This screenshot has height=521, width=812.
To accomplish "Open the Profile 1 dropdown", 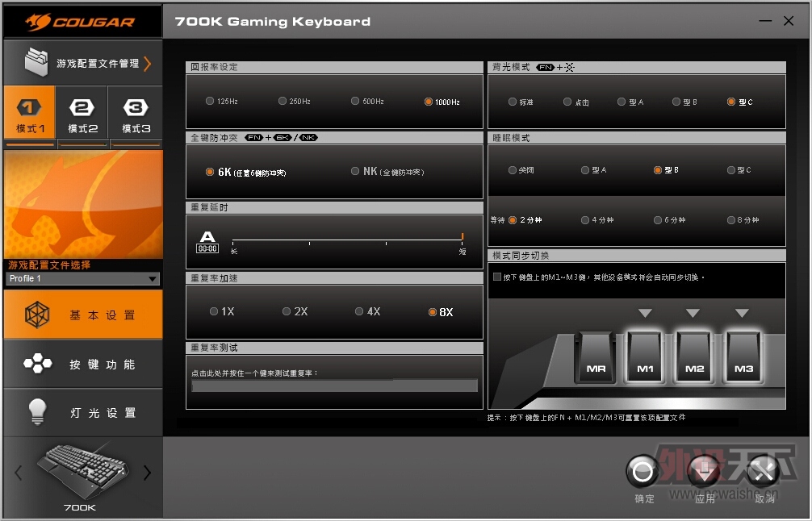I will [x=82, y=278].
